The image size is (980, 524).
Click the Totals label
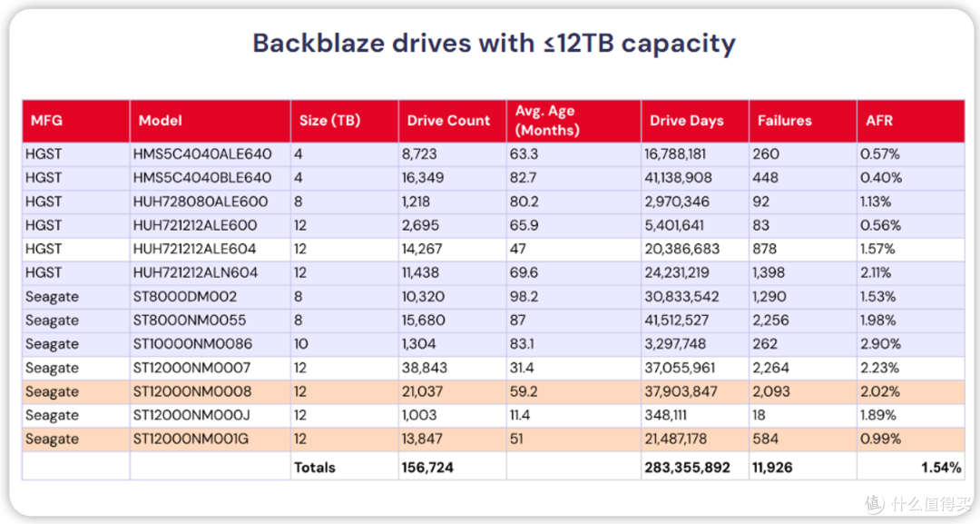click(314, 468)
